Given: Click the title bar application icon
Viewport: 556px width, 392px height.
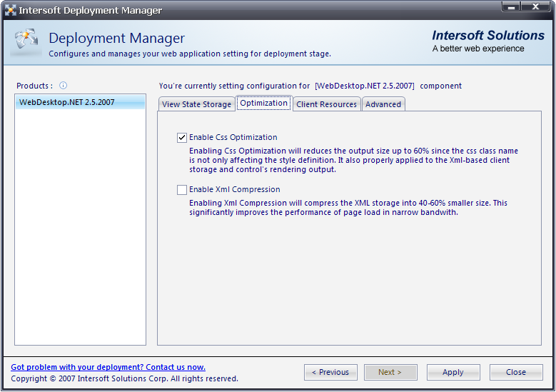Looking at the screenshot, I should point(10,10).
